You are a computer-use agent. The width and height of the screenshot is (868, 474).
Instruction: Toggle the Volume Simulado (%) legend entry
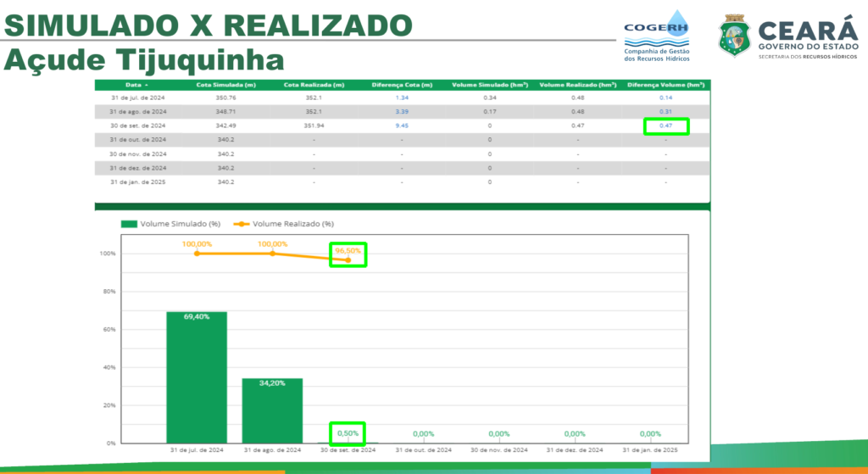tap(171, 224)
